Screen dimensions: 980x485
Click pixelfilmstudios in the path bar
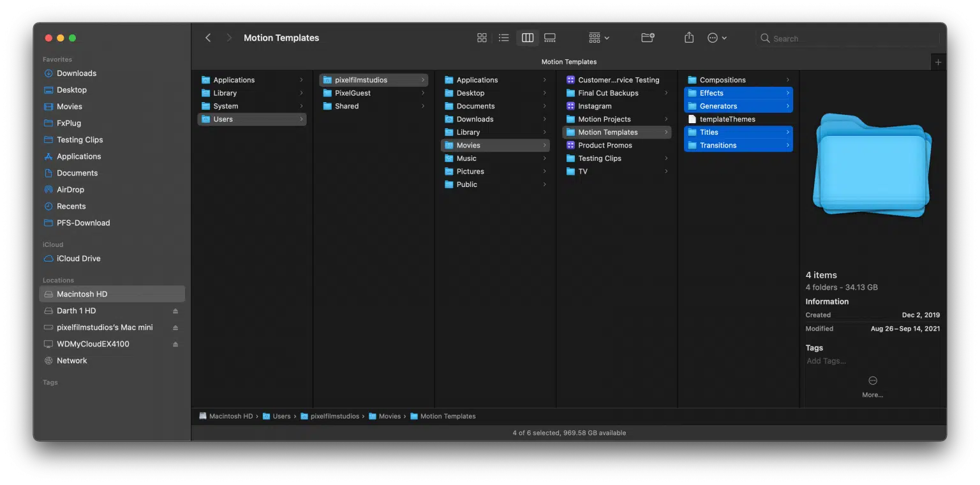tap(330, 416)
